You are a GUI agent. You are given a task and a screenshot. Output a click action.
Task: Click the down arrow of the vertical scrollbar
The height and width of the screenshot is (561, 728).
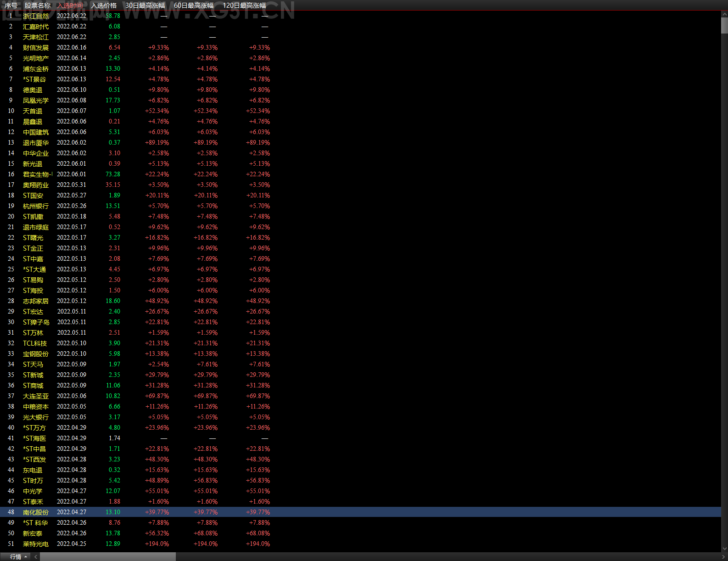click(724, 548)
